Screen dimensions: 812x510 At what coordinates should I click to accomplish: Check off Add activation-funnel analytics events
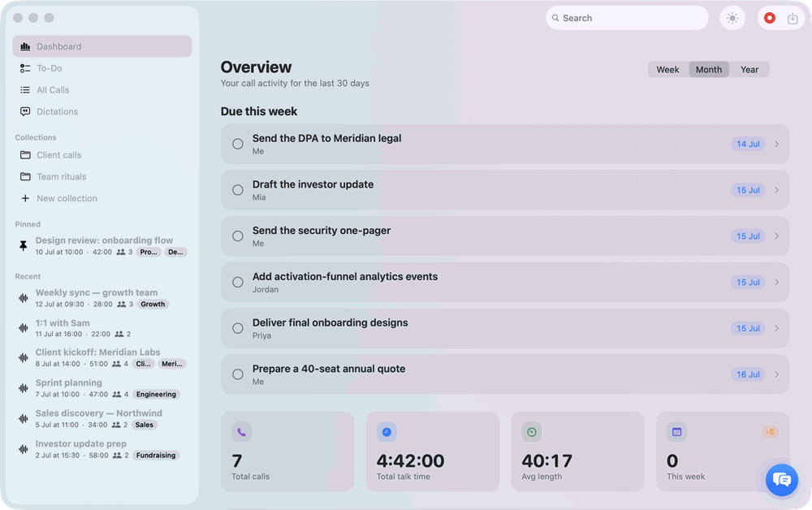[x=238, y=282]
